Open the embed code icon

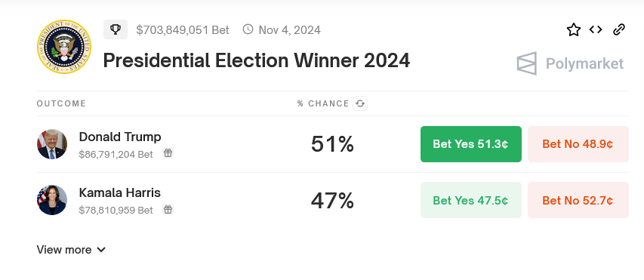pos(596,29)
